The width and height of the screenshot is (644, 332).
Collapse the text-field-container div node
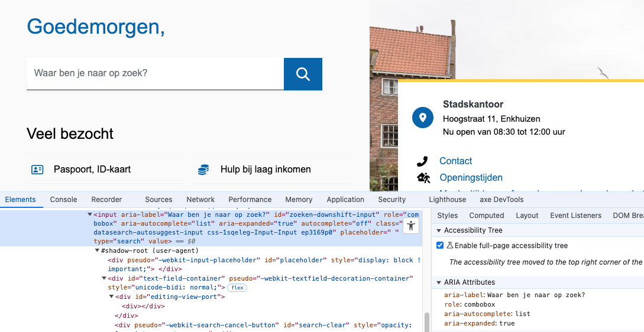point(104,278)
